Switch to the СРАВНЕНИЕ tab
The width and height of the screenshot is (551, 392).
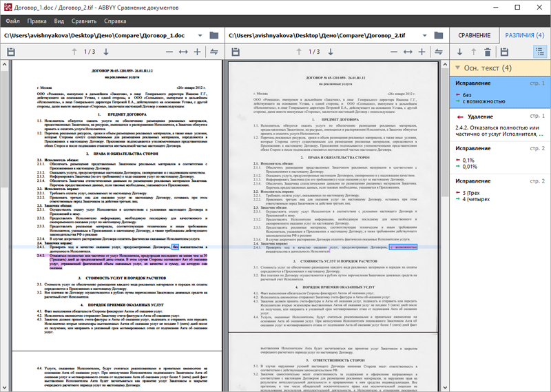(475, 36)
